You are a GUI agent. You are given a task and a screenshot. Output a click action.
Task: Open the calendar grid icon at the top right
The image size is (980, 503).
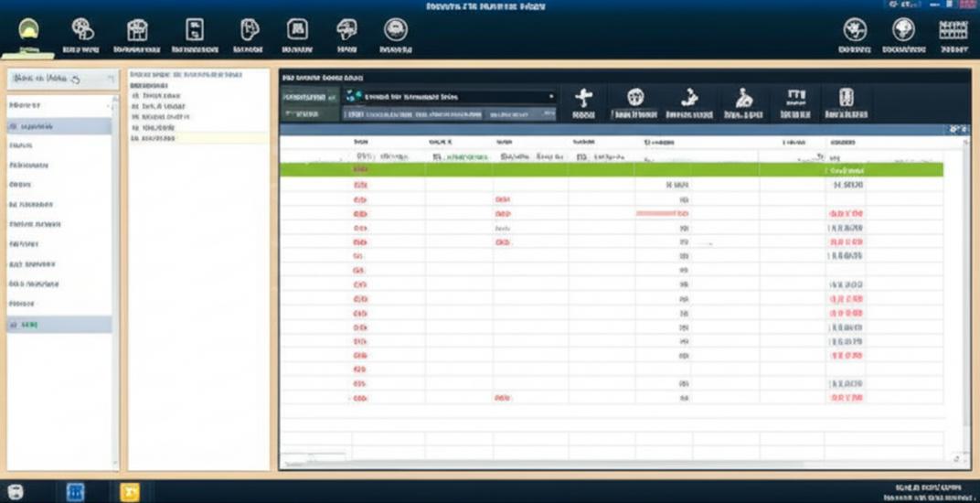pyautogui.click(x=953, y=30)
